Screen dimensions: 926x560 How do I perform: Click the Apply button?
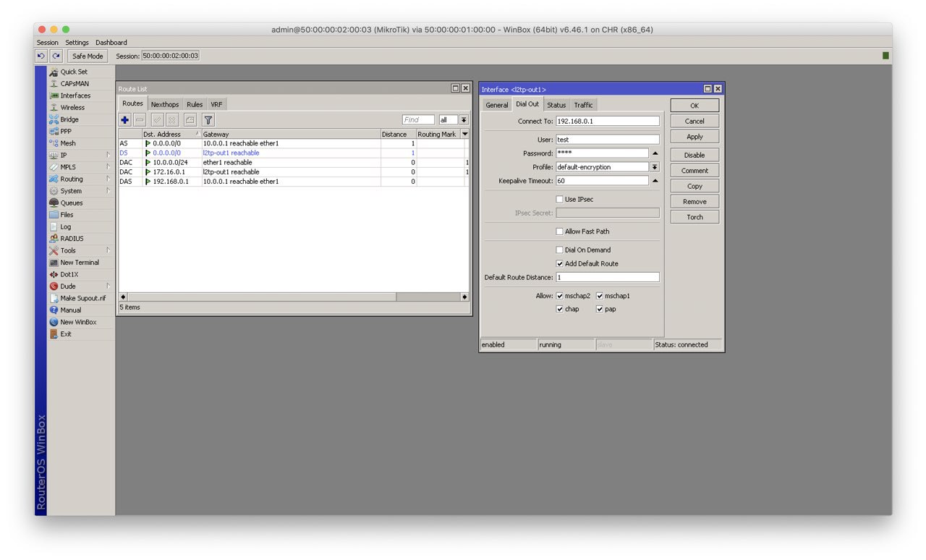694,137
